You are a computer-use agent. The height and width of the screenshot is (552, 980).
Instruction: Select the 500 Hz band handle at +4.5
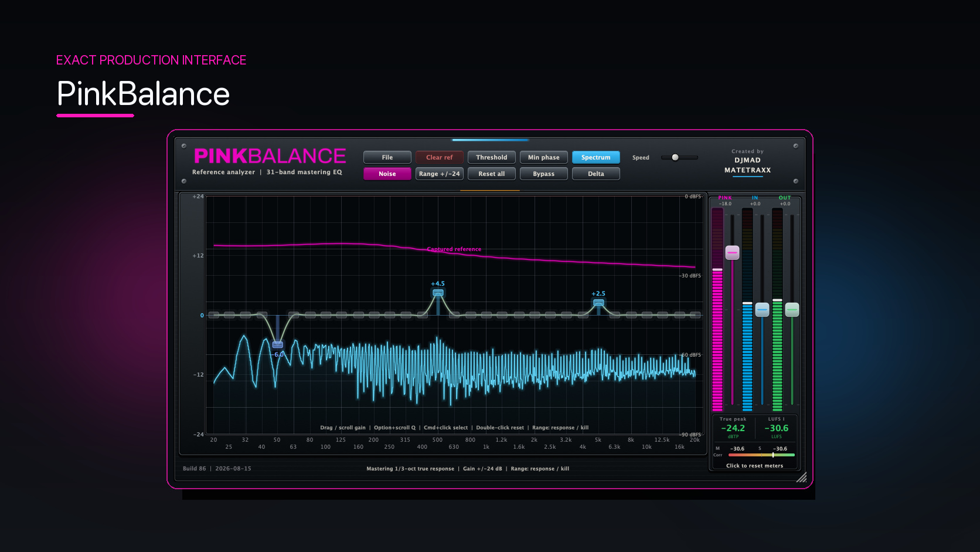[438, 293]
